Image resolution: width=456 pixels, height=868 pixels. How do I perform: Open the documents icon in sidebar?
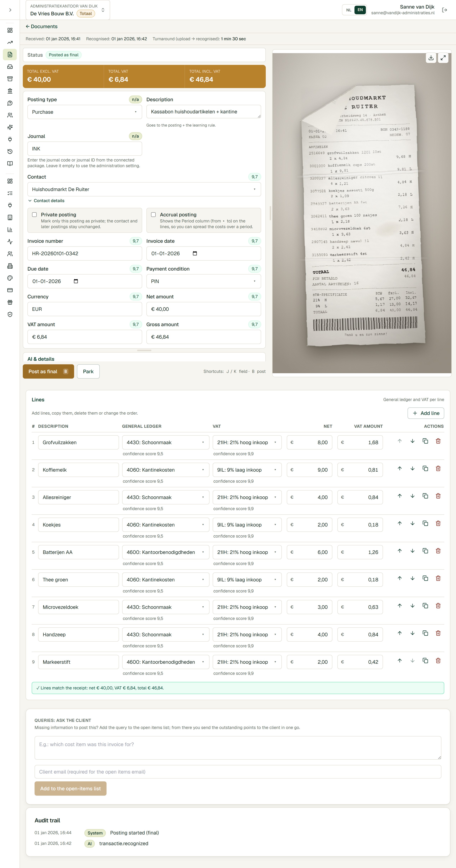tap(10, 55)
